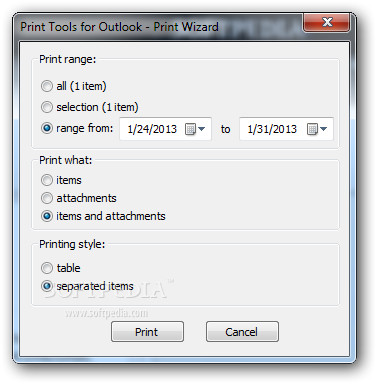Pick the 'items and attachments' option
The width and height of the screenshot is (377, 384).
[x=47, y=216]
